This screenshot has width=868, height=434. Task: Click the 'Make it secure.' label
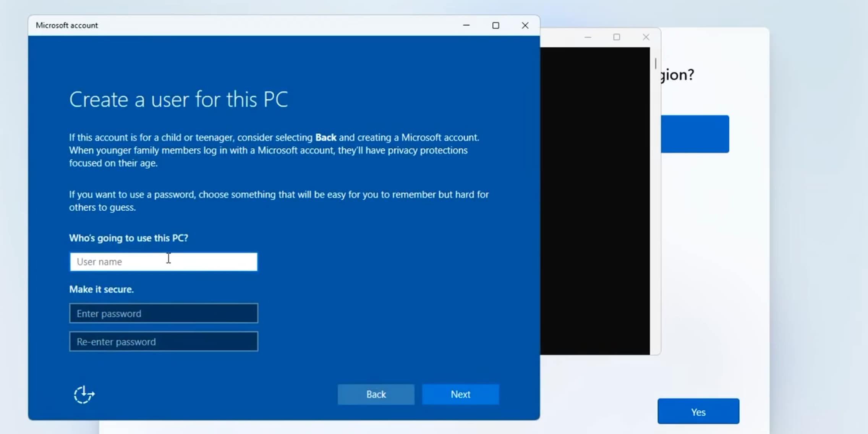[101, 289]
